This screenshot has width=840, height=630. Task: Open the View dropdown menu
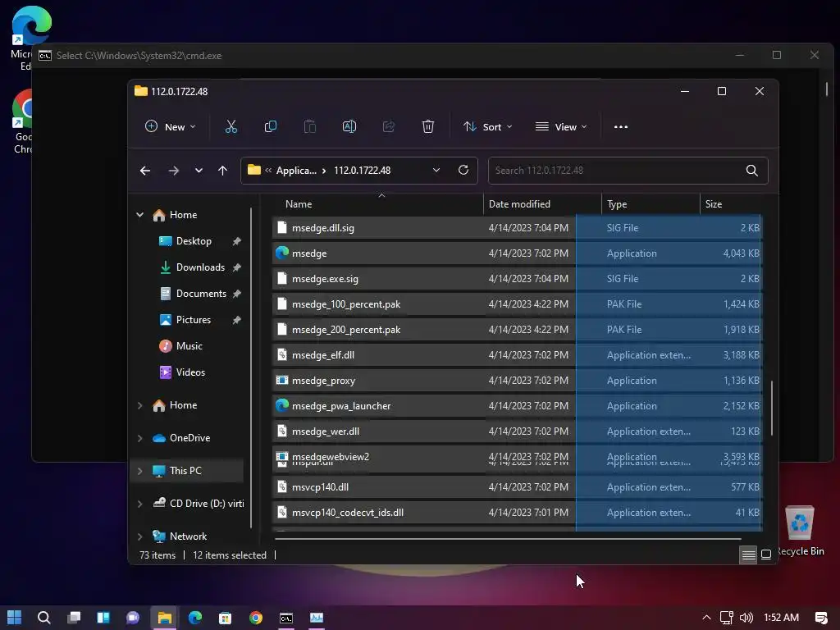pyautogui.click(x=561, y=127)
